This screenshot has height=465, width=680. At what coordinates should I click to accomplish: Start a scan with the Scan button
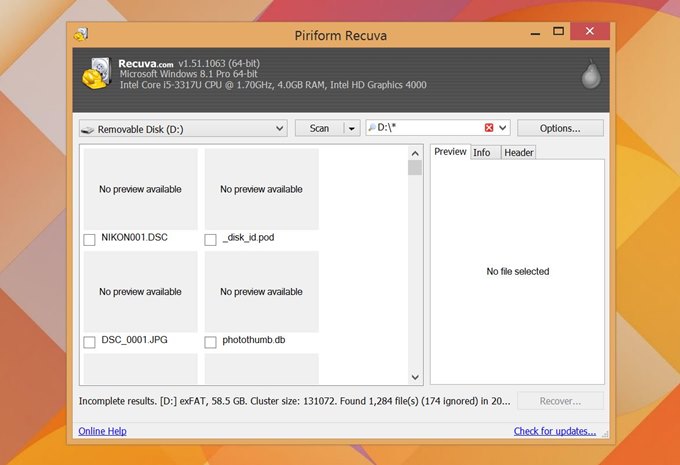tap(320, 128)
